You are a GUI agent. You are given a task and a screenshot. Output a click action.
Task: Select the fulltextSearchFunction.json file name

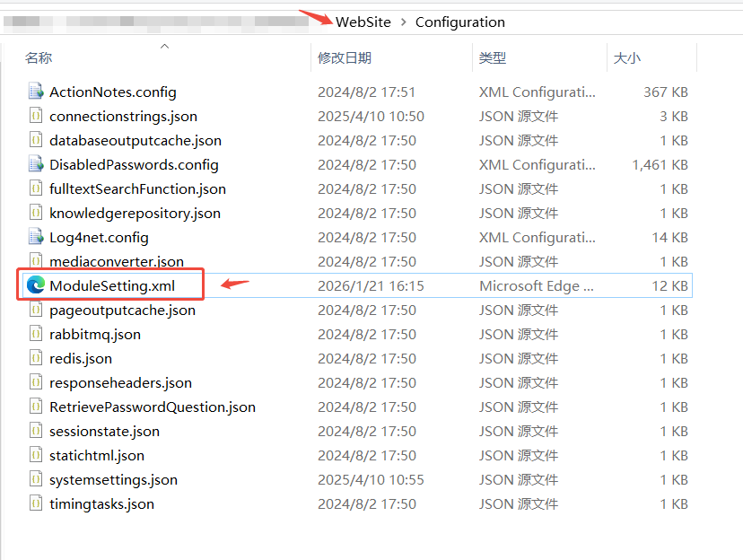[137, 188]
